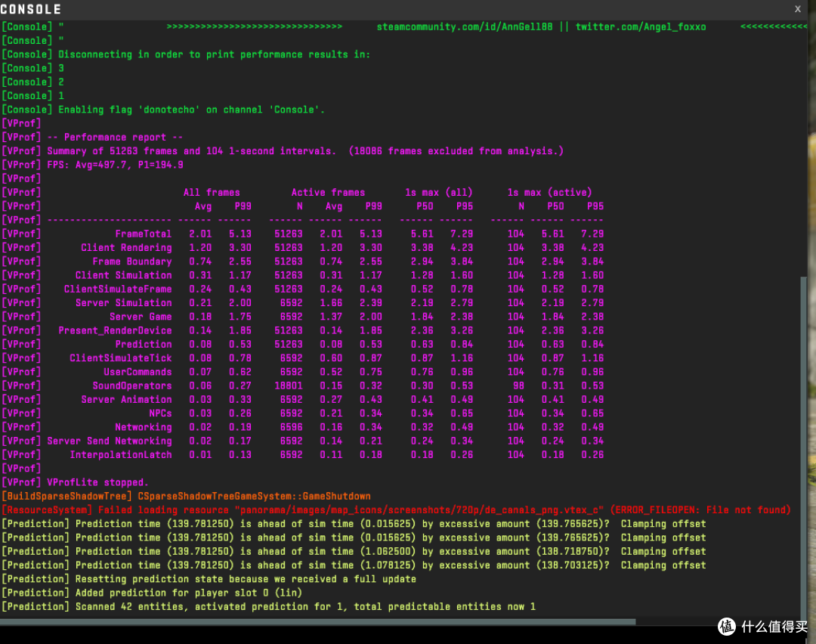The height and width of the screenshot is (644, 816).
Task: Click the 'UserCommands' row label
Action: tap(138, 372)
